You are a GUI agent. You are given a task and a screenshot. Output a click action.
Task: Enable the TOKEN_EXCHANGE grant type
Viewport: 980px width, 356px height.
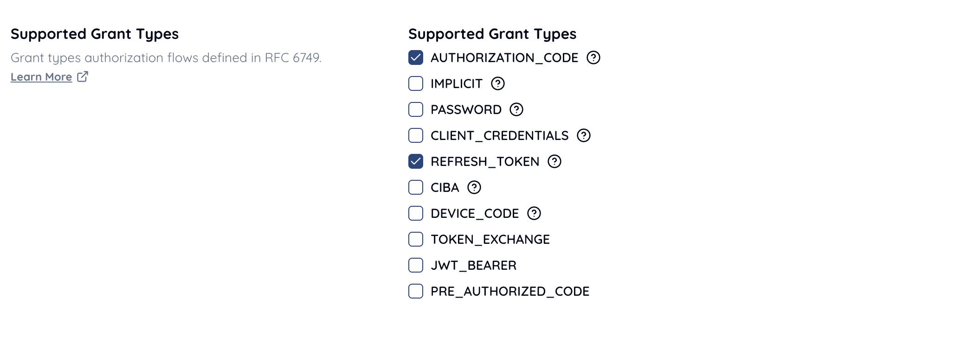point(416,239)
